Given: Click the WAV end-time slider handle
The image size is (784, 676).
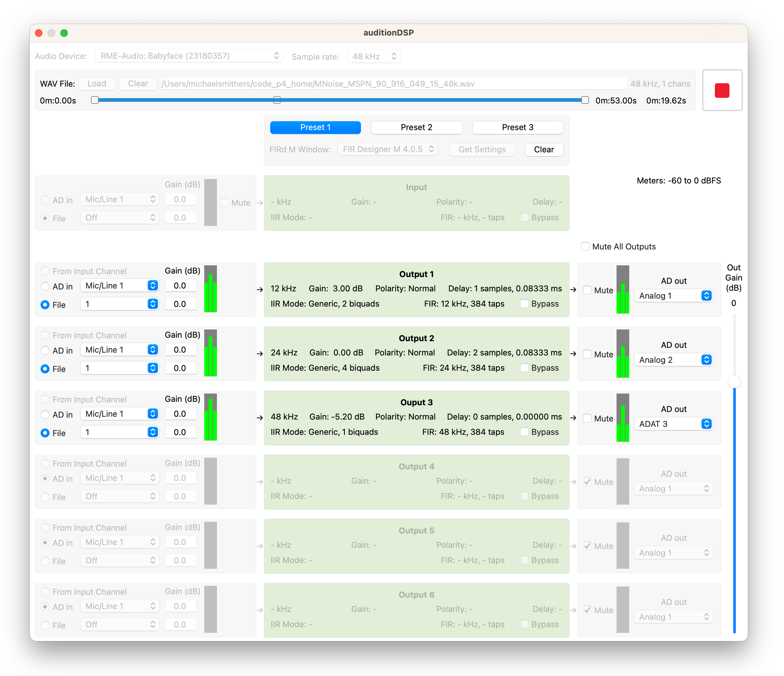Looking at the screenshot, I should coord(585,100).
